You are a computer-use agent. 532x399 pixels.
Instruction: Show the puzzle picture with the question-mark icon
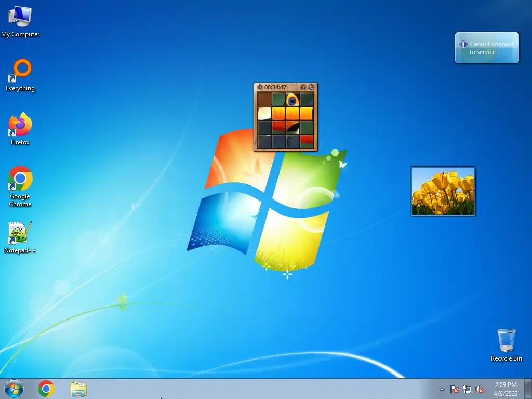303,87
